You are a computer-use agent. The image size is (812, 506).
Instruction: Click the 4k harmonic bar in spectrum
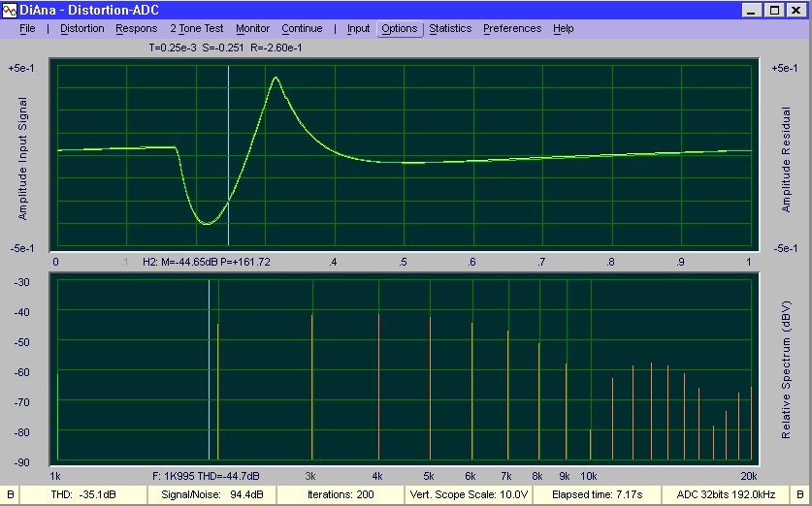tap(379, 387)
